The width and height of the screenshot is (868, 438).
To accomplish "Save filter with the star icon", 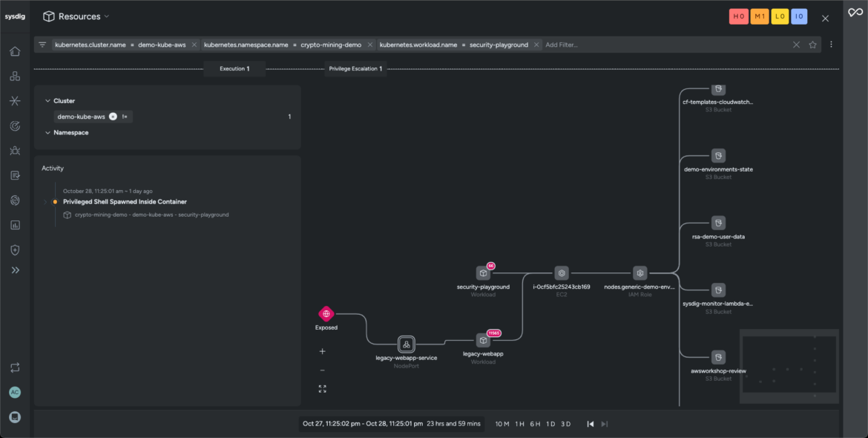I will [812, 45].
